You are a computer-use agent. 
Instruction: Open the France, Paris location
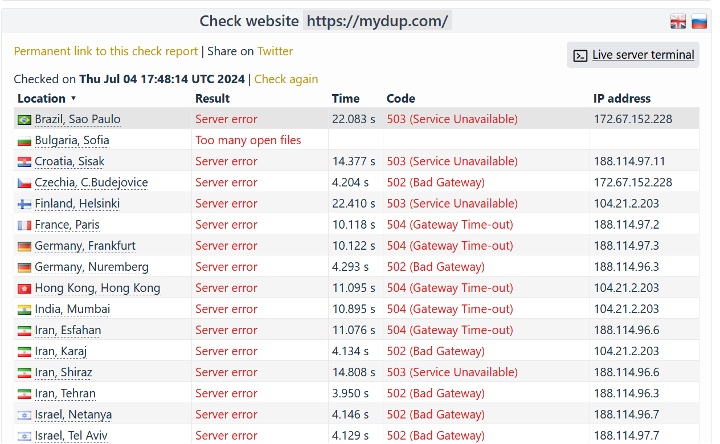tap(67, 225)
